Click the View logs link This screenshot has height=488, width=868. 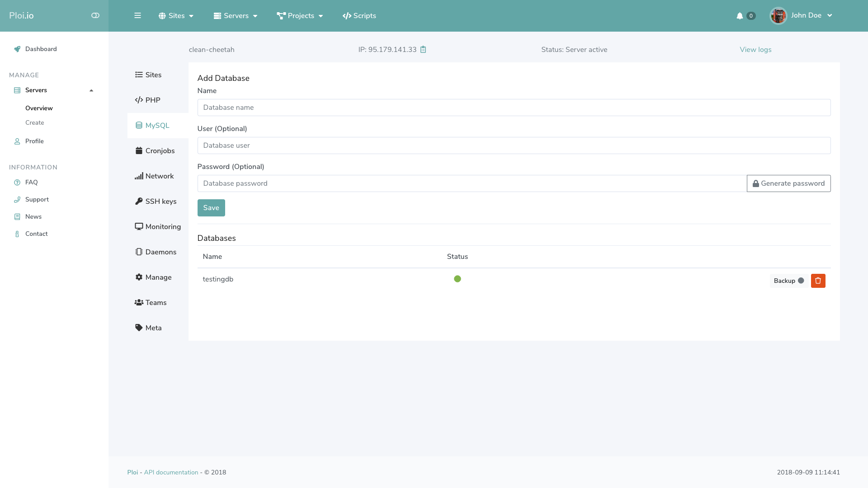(x=755, y=50)
